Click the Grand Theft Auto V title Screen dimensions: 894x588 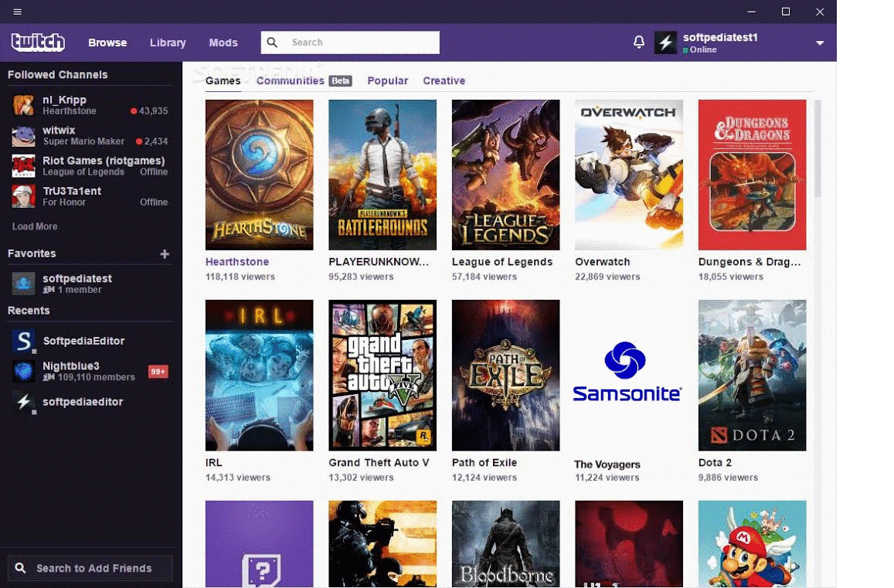379,463
